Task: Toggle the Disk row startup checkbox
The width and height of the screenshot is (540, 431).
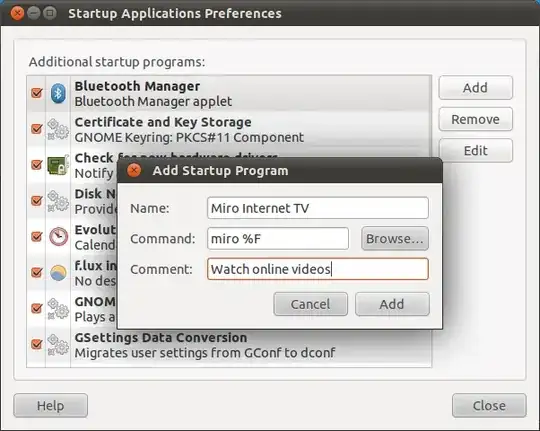Action: (37, 201)
